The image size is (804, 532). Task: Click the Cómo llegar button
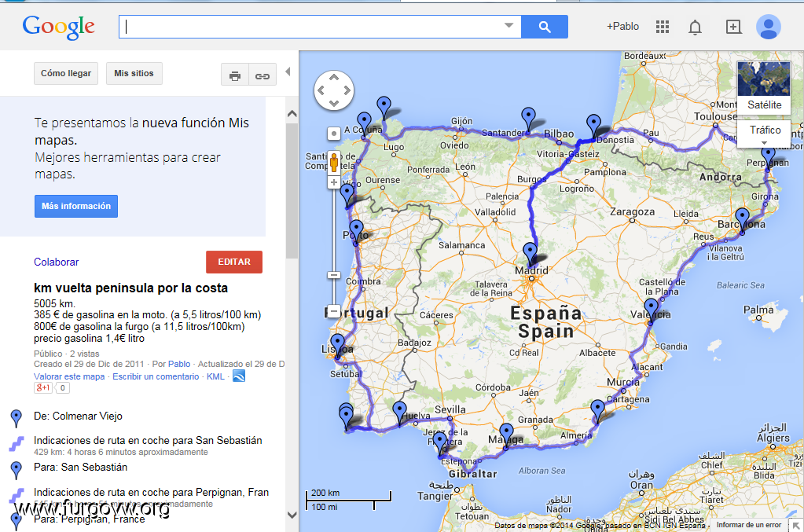tap(66, 73)
